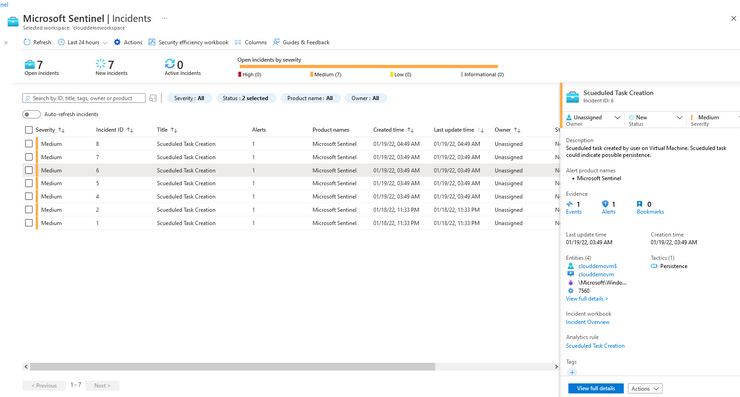Click the briefcase icon in incident detail header
The width and height of the screenshot is (740, 397).
572,96
